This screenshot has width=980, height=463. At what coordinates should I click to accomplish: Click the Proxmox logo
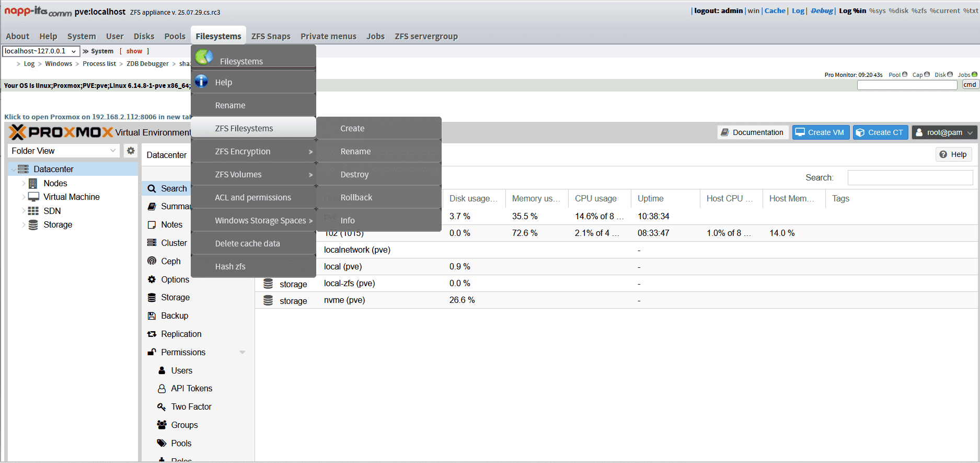61,132
